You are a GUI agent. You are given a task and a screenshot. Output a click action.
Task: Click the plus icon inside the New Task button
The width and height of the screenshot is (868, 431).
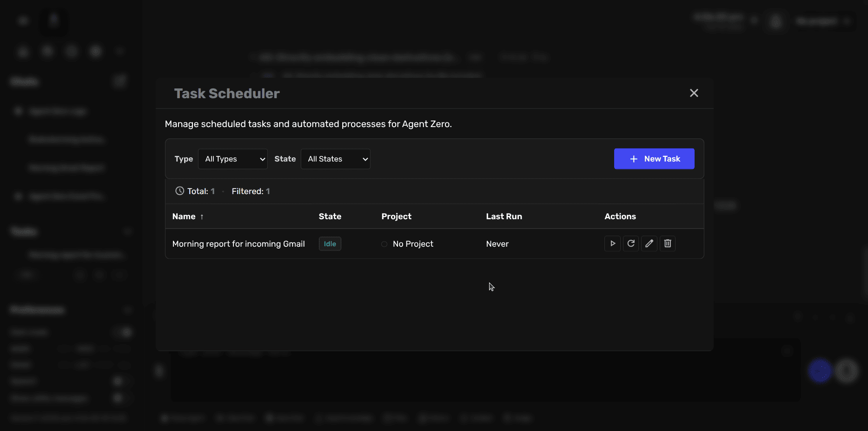tap(634, 159)
